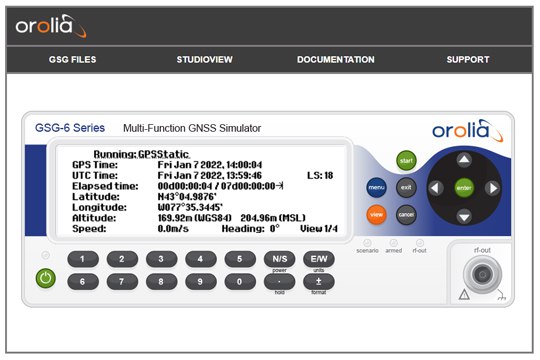
Task: Click keypad button 1
Action: [83, 259]
